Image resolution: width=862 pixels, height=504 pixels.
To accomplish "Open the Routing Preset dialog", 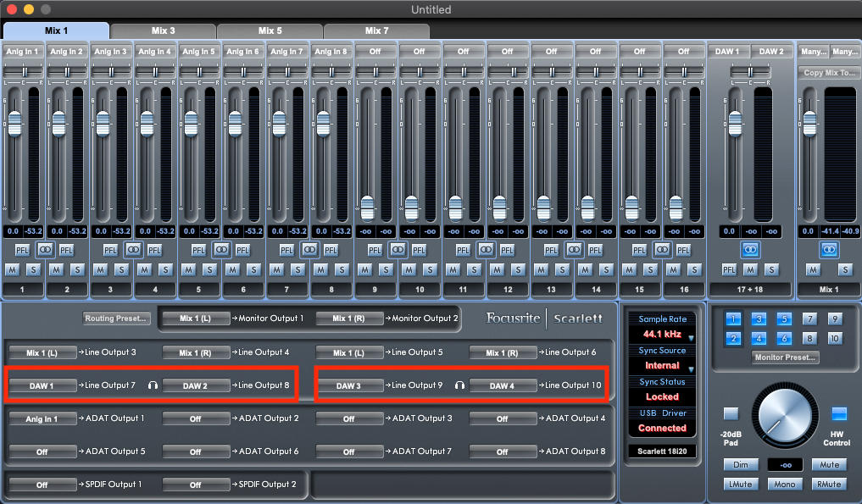I will click(117, 319).
